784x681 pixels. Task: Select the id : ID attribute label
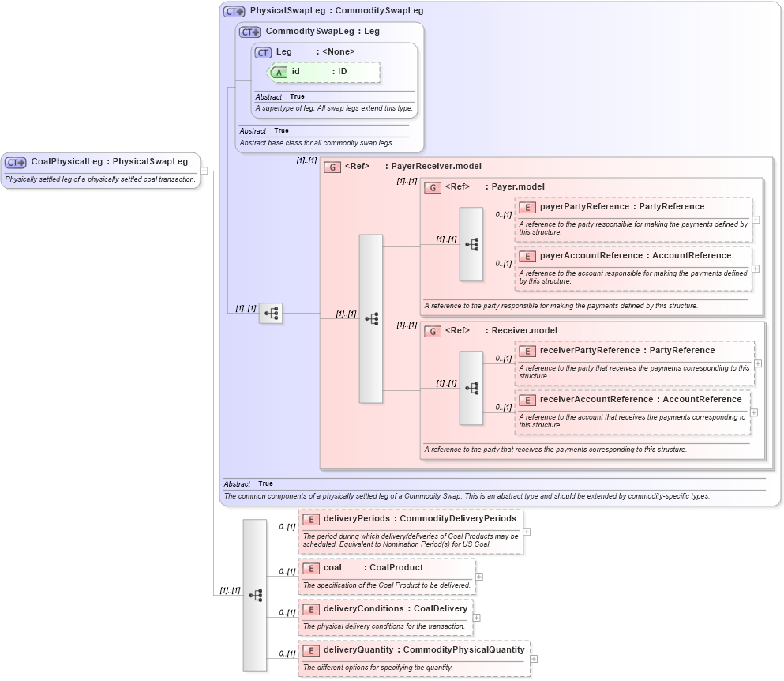pyautogui.click(x=319, y=72)
